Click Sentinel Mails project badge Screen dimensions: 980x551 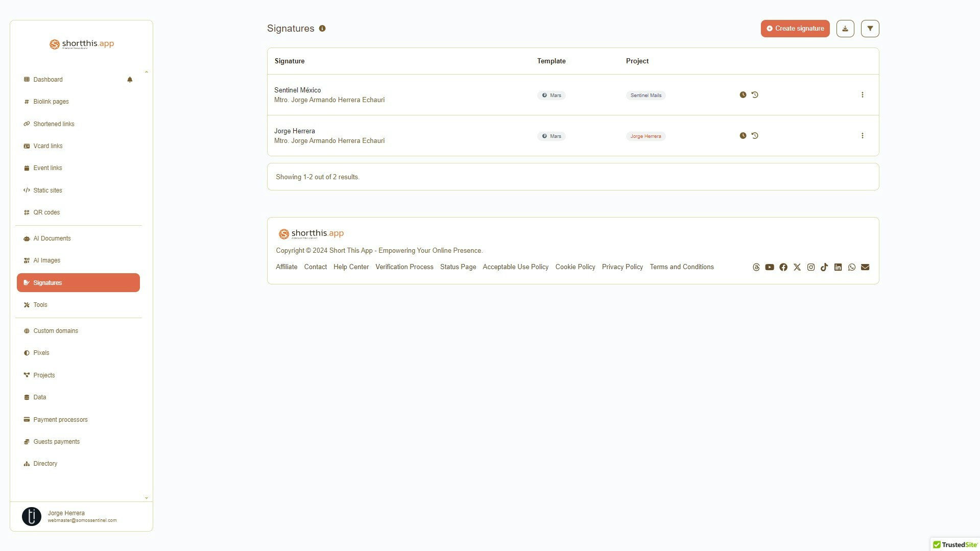pos(646,95)
